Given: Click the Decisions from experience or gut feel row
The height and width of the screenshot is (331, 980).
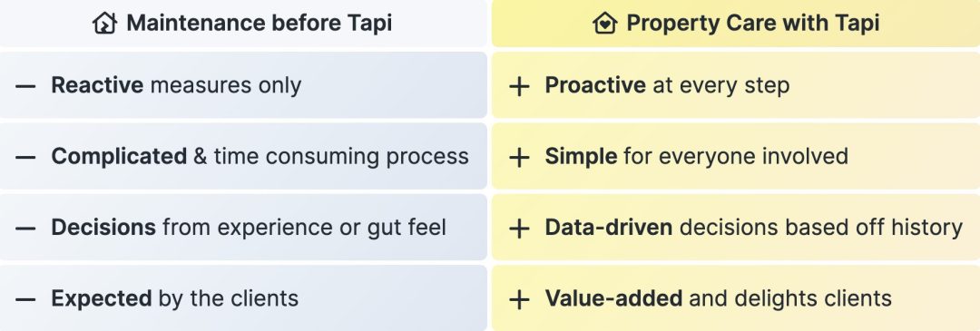Looking at the screenshot, I should pos(243,228).
